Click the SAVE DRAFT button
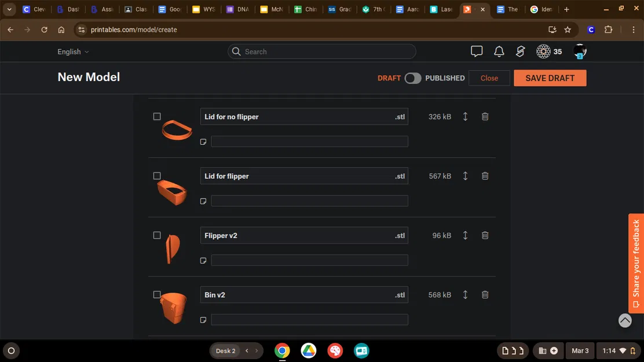Screen dimensions: 644x362 click(x=550, y=78)
